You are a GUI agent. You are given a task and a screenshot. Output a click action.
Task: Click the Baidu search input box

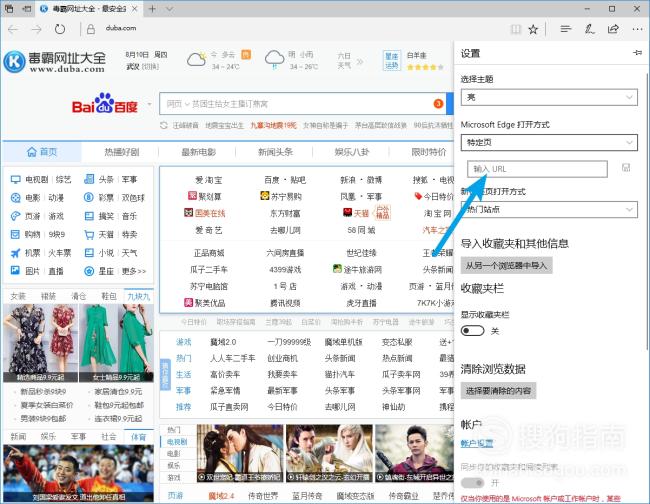[303, 104]
